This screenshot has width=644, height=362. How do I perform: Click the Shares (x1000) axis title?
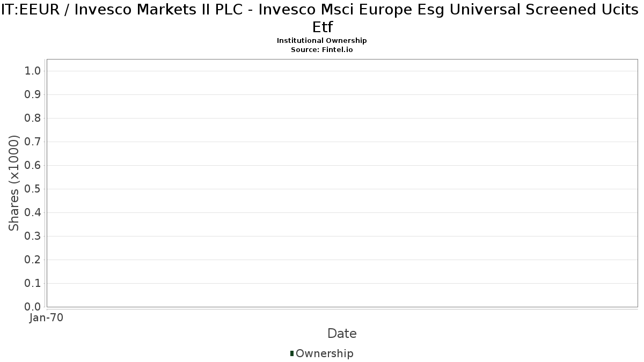(14, 183)
